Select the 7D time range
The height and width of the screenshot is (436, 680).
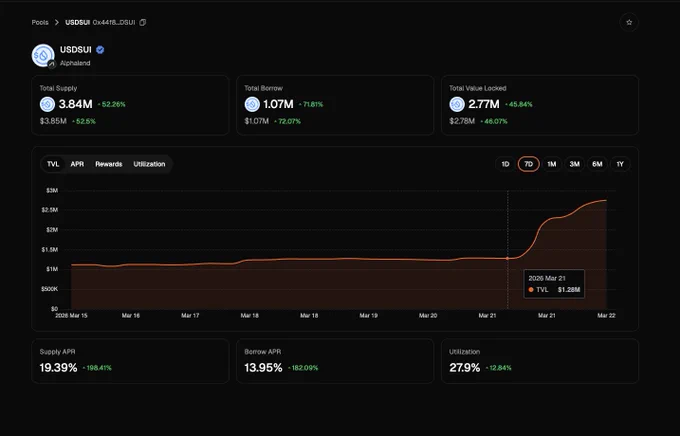(528, 164)
